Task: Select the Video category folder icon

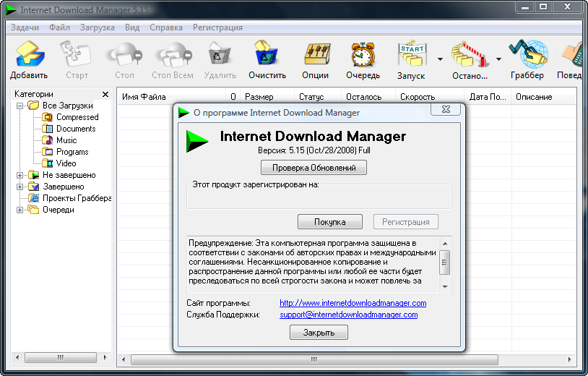Action: (47, 163)
